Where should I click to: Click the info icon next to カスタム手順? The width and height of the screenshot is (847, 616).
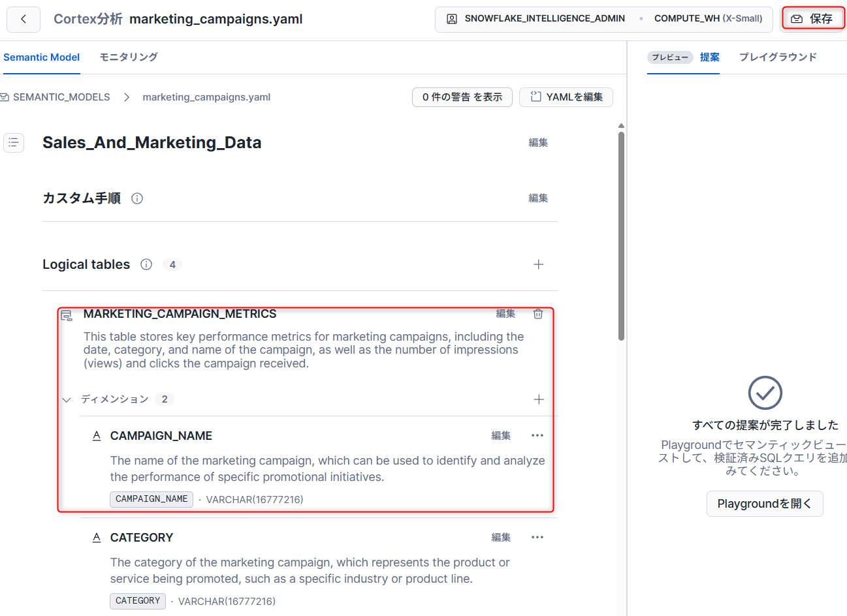point(137,198)
